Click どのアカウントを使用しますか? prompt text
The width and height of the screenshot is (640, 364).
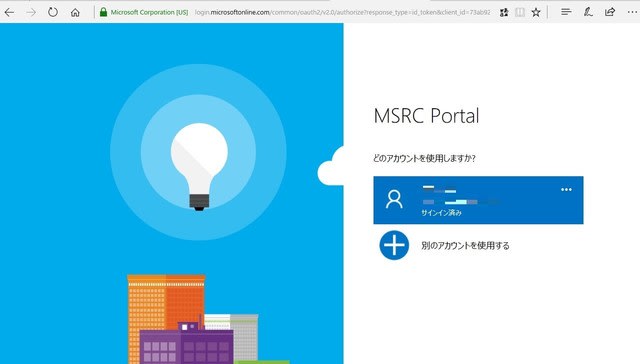coord(424,158)
